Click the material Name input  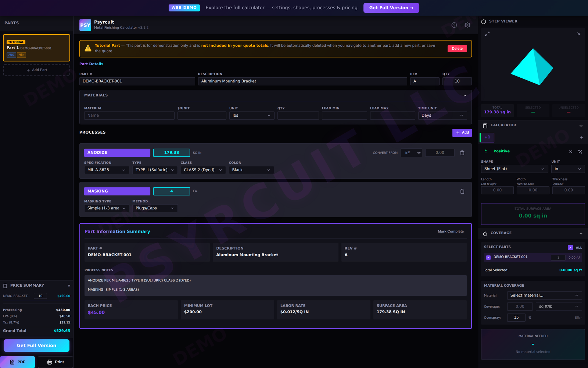pos(129,116)
